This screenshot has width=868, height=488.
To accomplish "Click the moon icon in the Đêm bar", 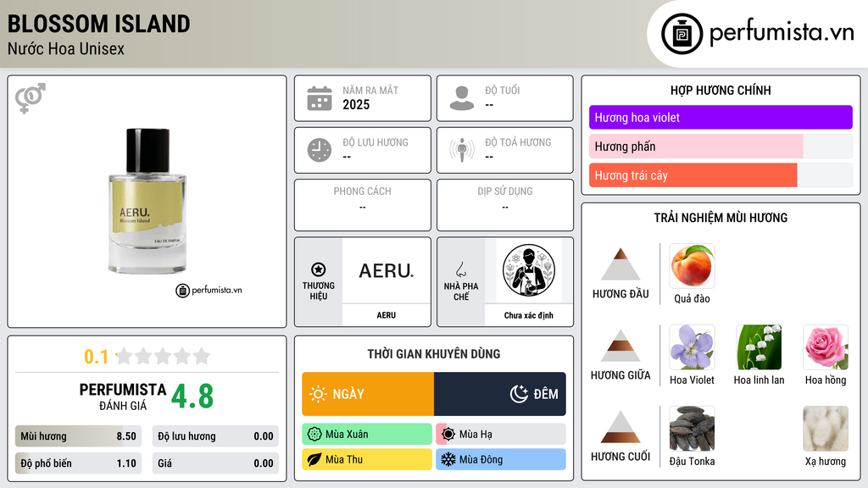I will [x=519, y=394].
